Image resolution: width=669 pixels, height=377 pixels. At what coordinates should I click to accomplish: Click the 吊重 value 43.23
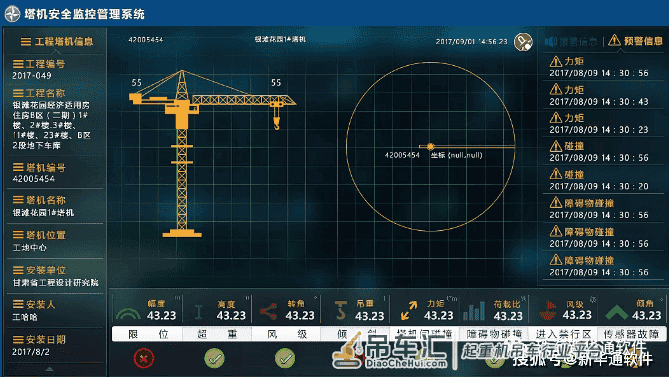point(369,316)
